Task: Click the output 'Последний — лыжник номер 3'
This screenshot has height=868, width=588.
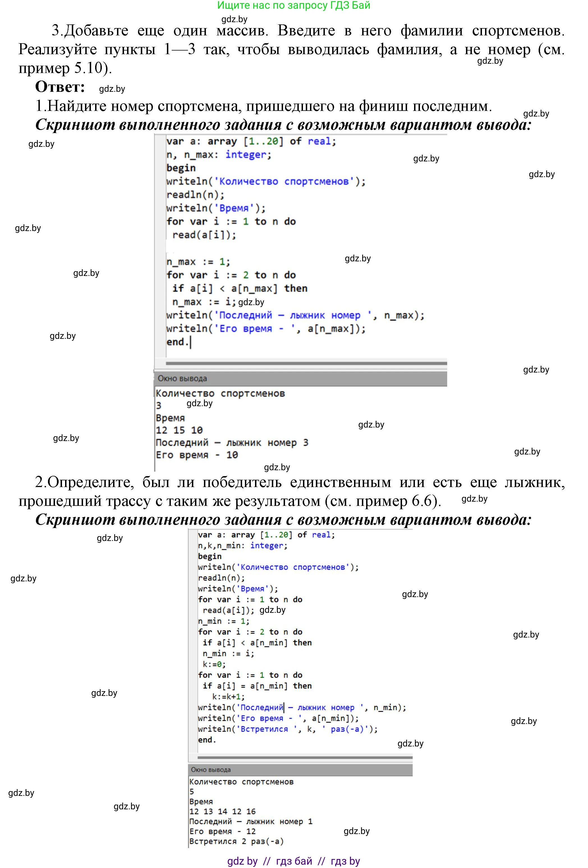Action: tap(232, 443)
